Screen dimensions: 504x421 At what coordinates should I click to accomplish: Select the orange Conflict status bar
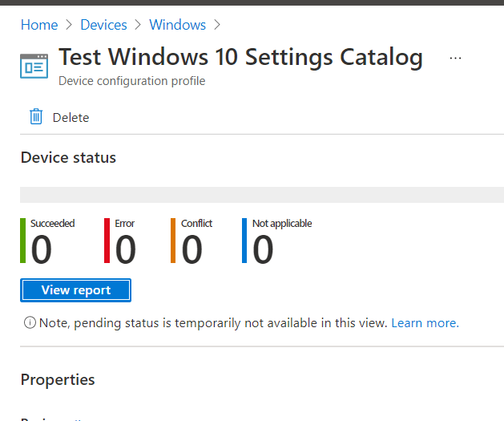(x=173, y=241)
